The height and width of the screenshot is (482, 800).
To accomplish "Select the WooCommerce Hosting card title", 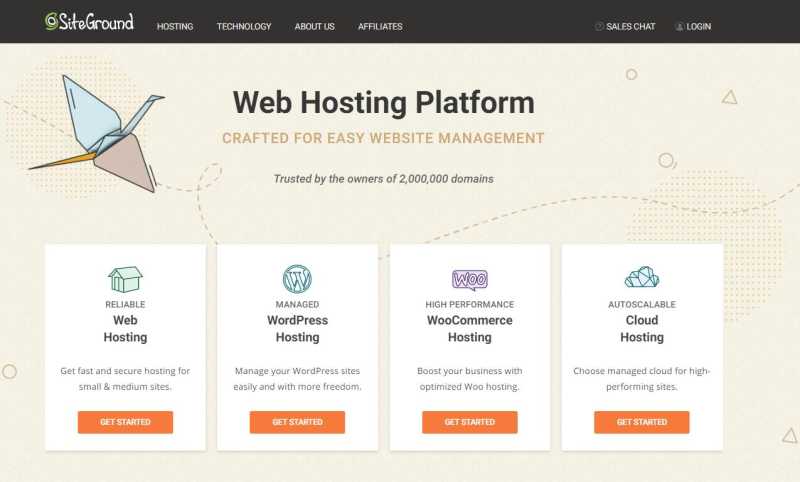I will coord(470,328).
